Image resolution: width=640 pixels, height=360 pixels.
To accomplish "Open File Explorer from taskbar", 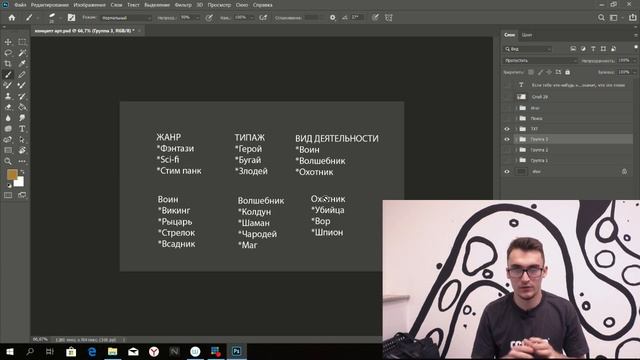I will coord(112,351).
